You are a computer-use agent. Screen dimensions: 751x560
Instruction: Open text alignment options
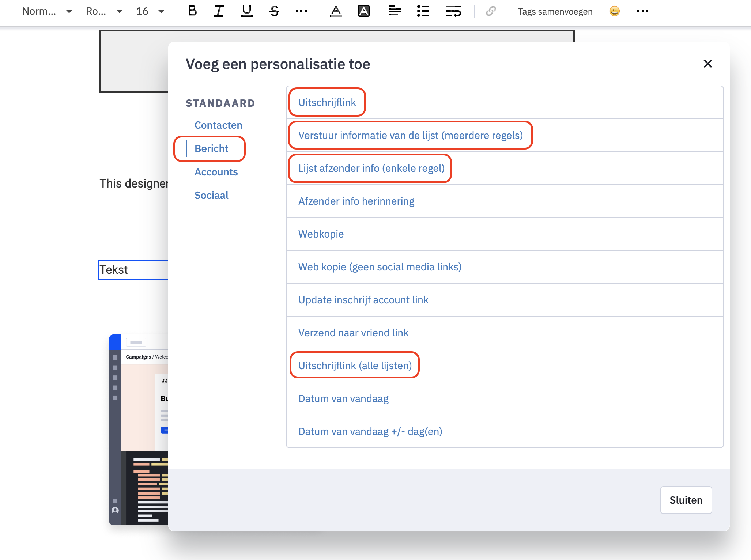(x=395, y=11)
